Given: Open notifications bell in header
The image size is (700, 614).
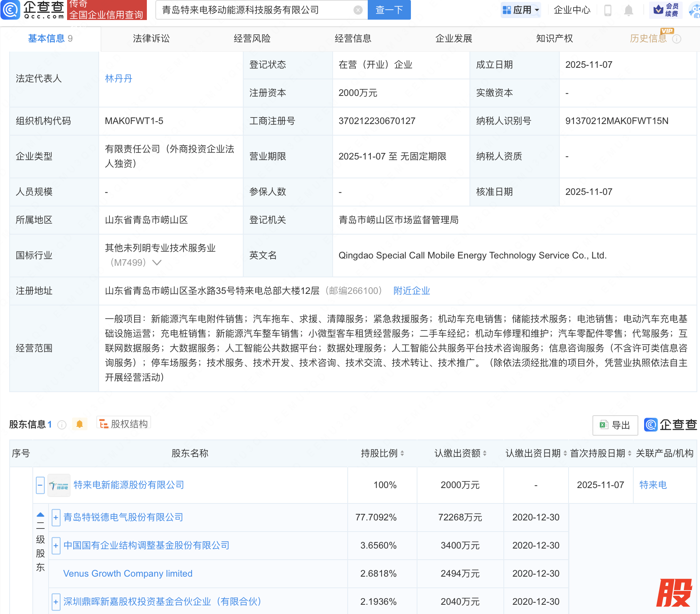Looking at the screenshot, I should point(628,10).
